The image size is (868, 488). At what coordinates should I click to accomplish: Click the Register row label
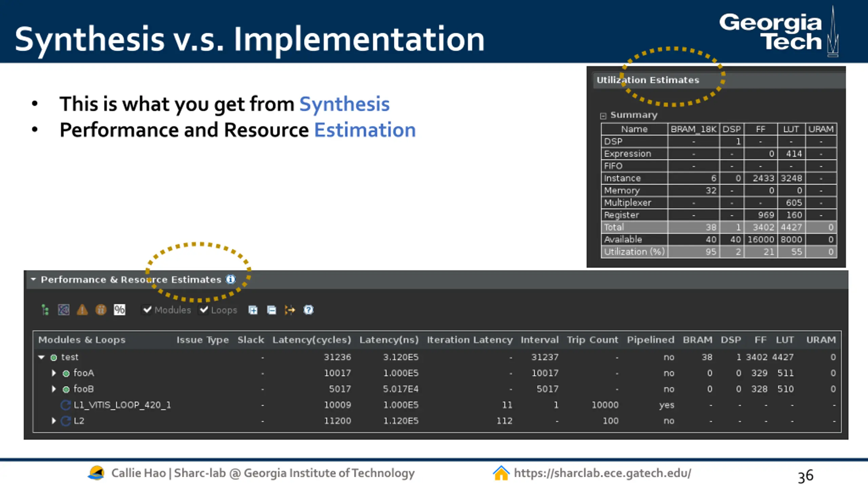point(622,215)
